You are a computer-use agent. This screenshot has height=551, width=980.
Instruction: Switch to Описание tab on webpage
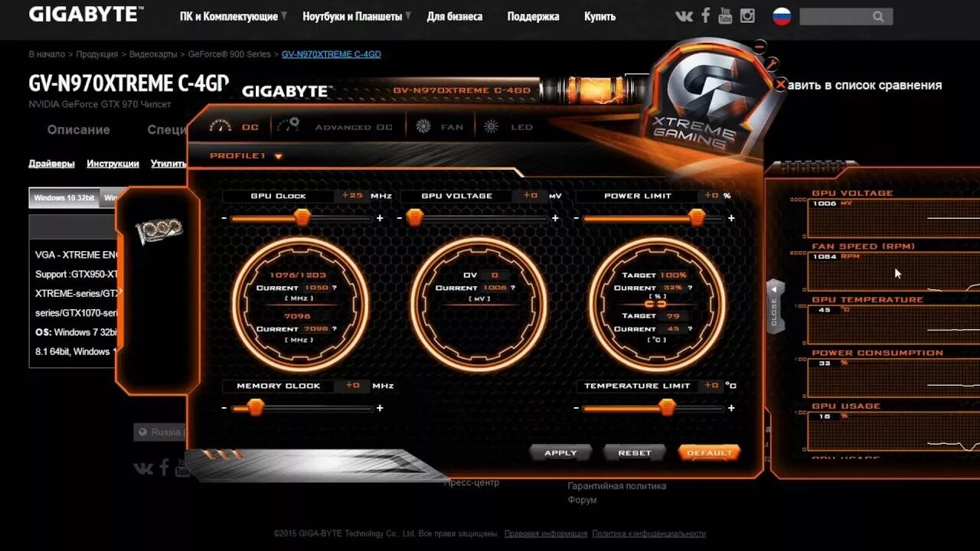79,130
